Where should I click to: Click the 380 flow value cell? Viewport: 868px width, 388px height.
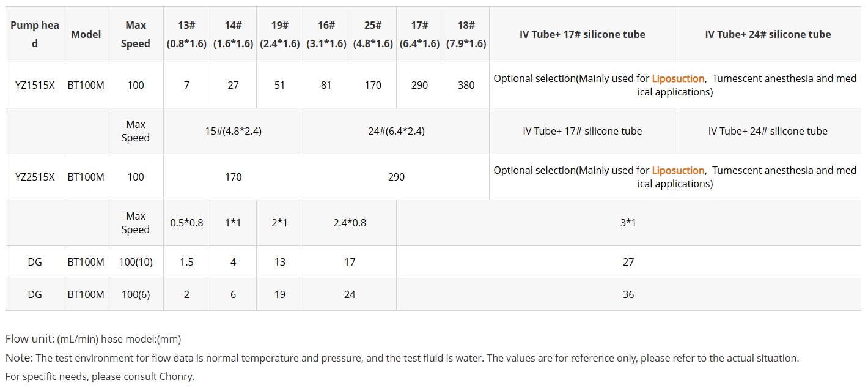point(466,85)
